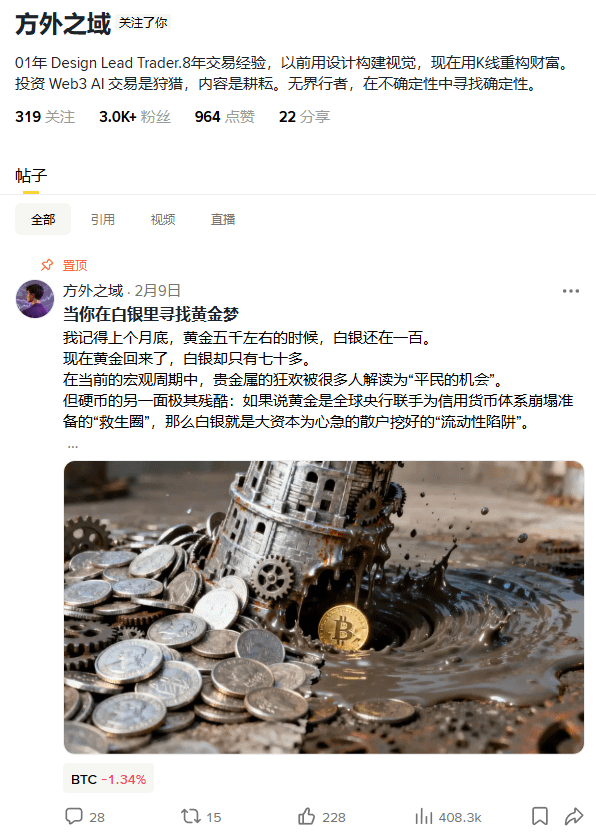Viewport: 596px width, 832px height.
Task: Switch to the 直播 filter tab
Action: coord(223,219)
